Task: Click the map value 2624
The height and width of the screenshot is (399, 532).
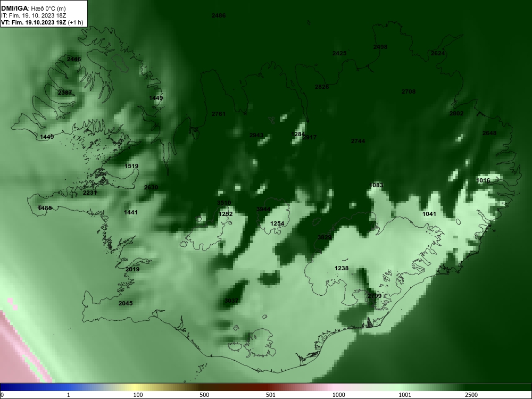Action: 438,54
